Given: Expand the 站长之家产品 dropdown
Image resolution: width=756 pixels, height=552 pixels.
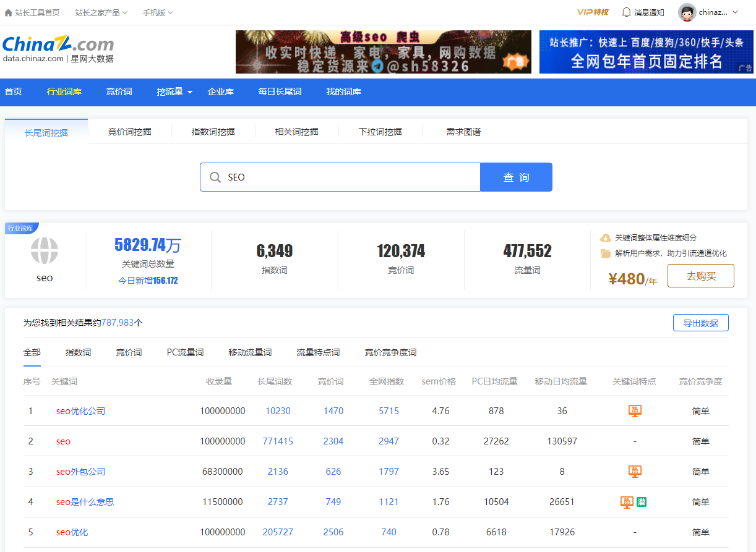Looking at the screenshot, I should click(x=101, y=12).
